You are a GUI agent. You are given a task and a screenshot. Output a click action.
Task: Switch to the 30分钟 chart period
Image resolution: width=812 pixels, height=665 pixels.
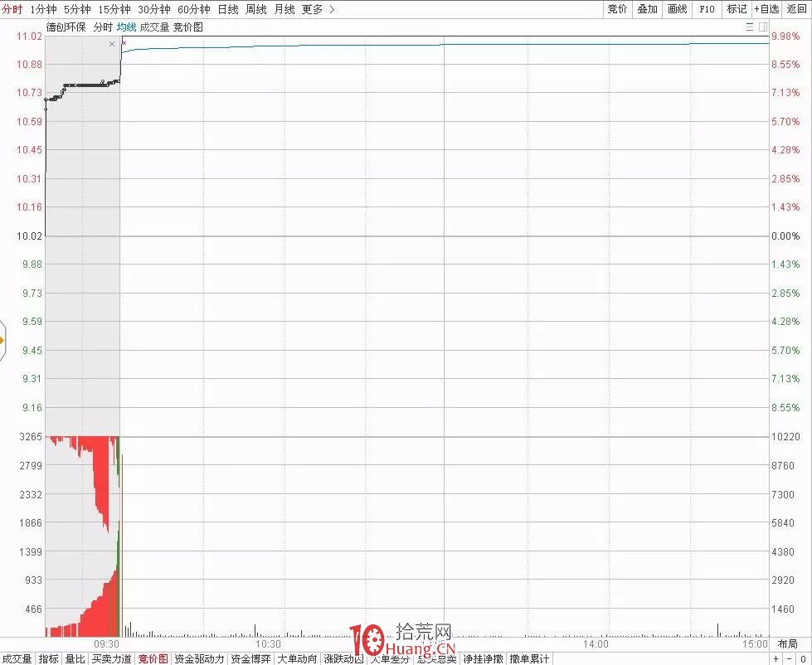(x=153, y=9)
